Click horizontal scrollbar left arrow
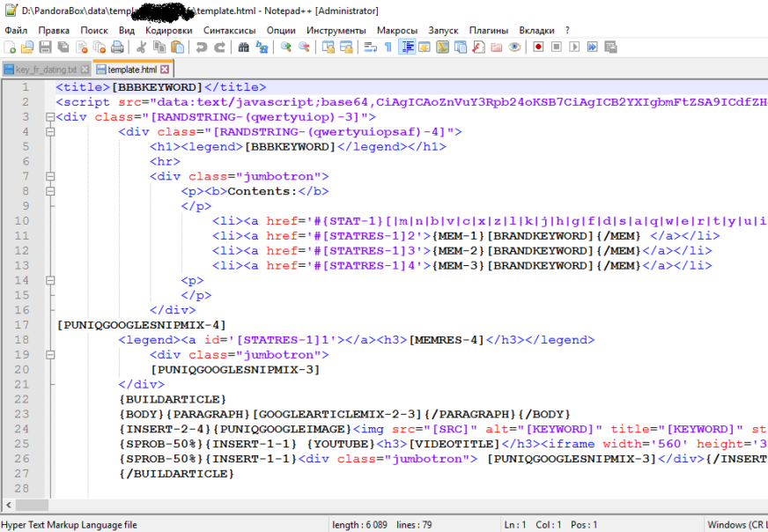This screenshot has width=768, height=532. pyautogui.click(x=8, y=505)
